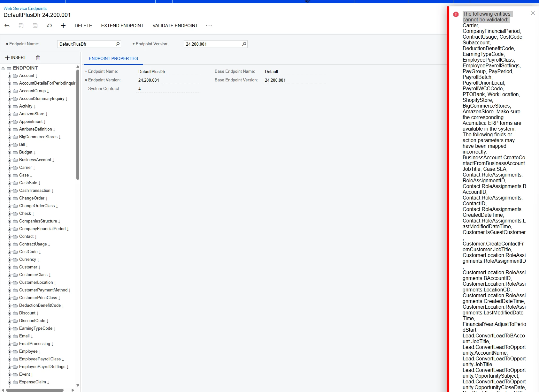Open the Endpoint Version lookup magnifier
Screen dimensions: 539x392
tap(244, 44)
